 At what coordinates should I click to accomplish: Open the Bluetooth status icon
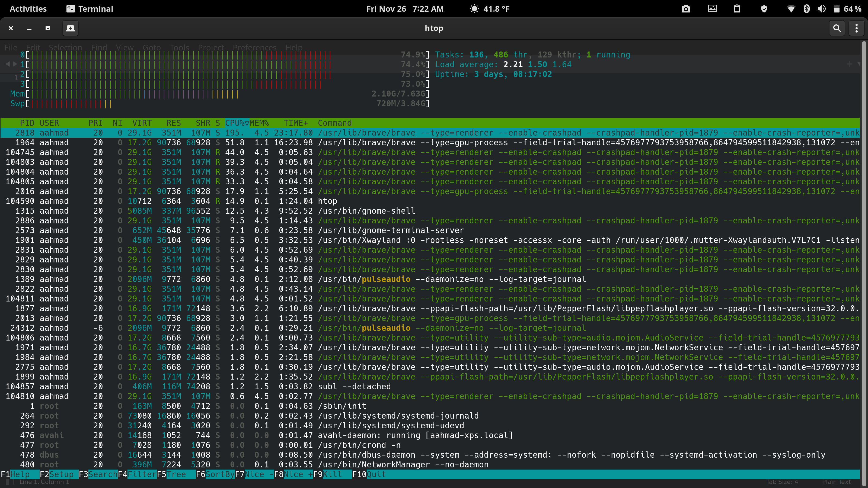click(x=806, y=9)
